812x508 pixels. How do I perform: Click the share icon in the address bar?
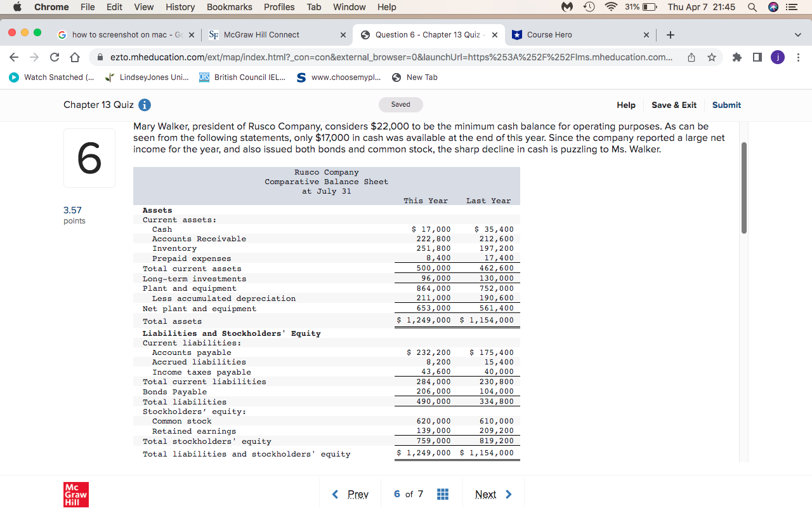coord(691,57)
